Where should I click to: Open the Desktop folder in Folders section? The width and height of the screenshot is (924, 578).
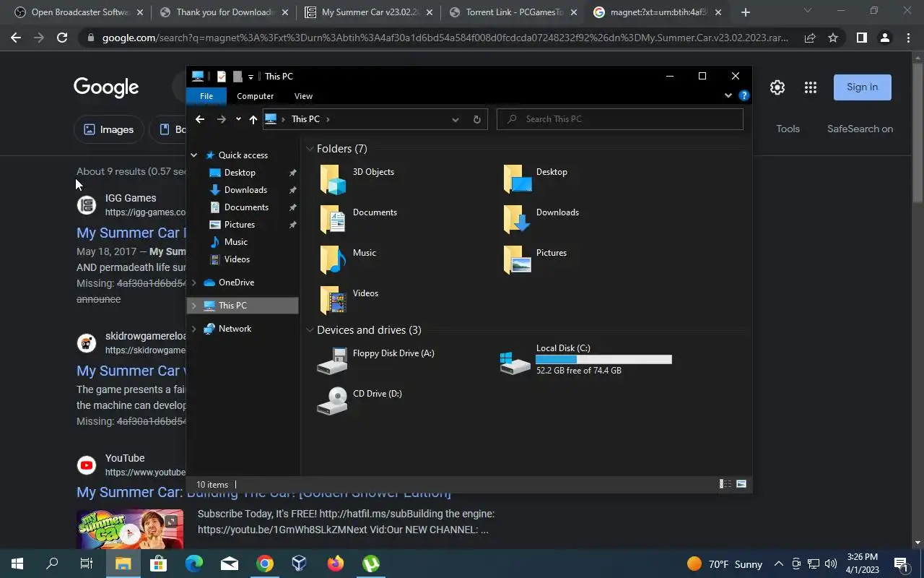(x=536, y=179)
